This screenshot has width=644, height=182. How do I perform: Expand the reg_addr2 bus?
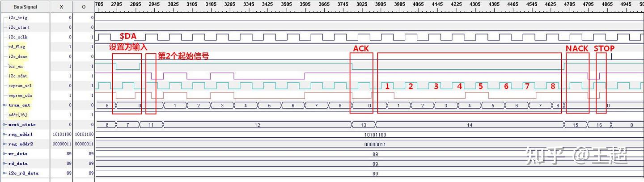click(4, 144)
